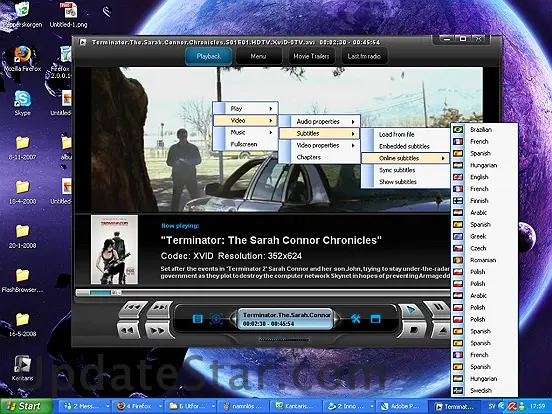The height and width of the screenshot is (414, 552).
Task: Open the FlashBrowser desktop folder
Action: [x=23, y=281]
